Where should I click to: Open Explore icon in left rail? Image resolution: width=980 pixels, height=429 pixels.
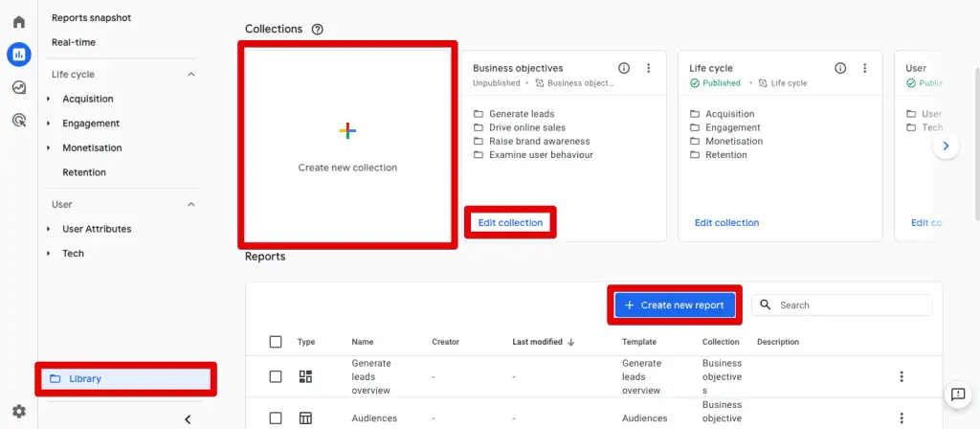(19, 87)
